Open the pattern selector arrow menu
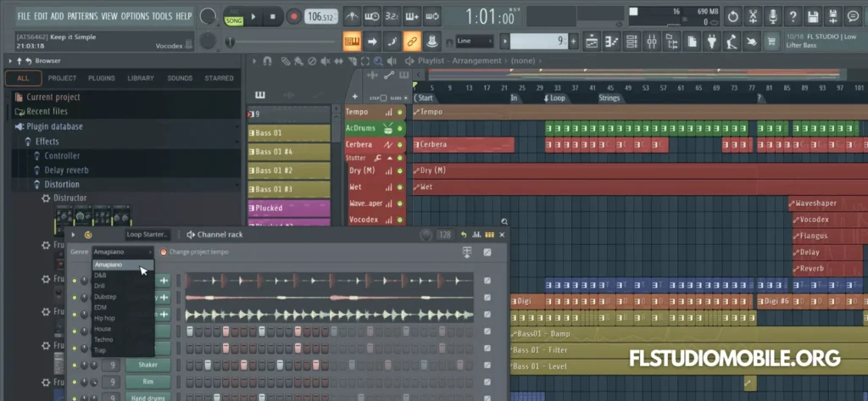 pyautogui.click(x=504, y=41)
